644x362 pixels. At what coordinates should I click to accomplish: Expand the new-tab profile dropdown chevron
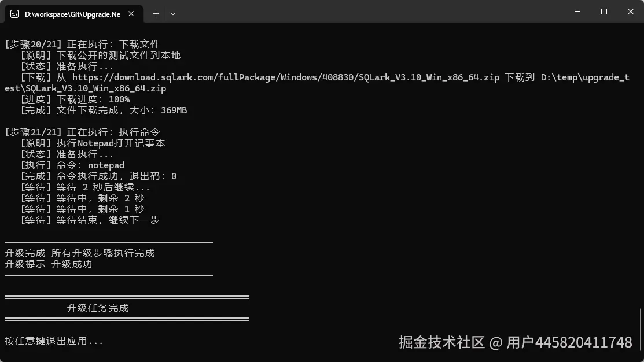[x=173, y=14]
